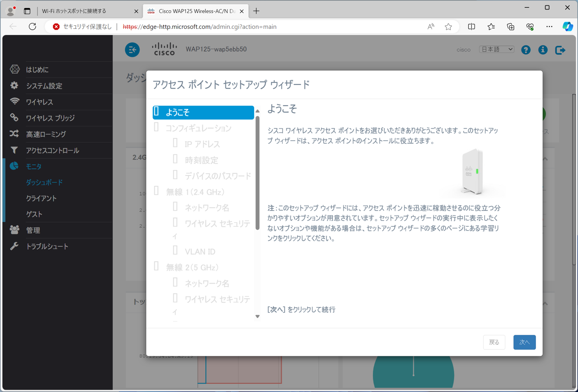Open browser settings and more menu
578x392 pixels.
coord(549,27)
